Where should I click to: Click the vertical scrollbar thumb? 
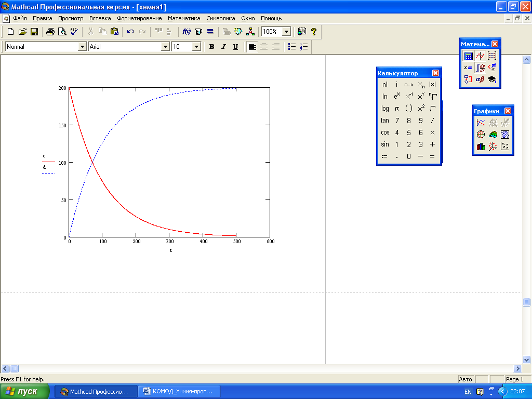point(527,302)
